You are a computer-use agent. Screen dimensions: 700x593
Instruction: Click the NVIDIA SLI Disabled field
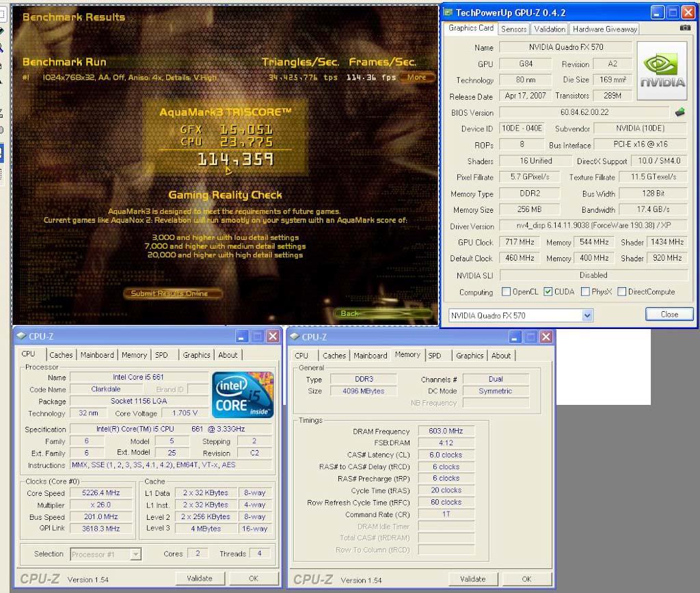tap(593, 275)
